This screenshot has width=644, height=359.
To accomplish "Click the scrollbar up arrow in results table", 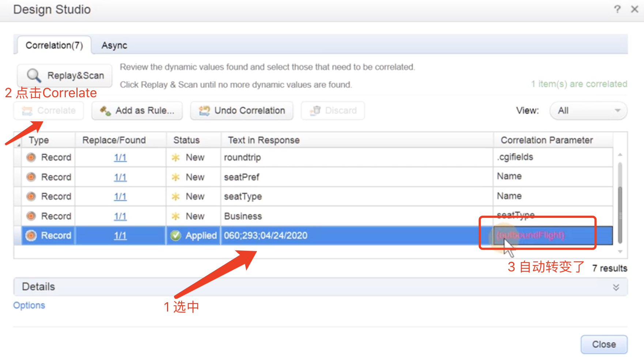I will 620,155.
